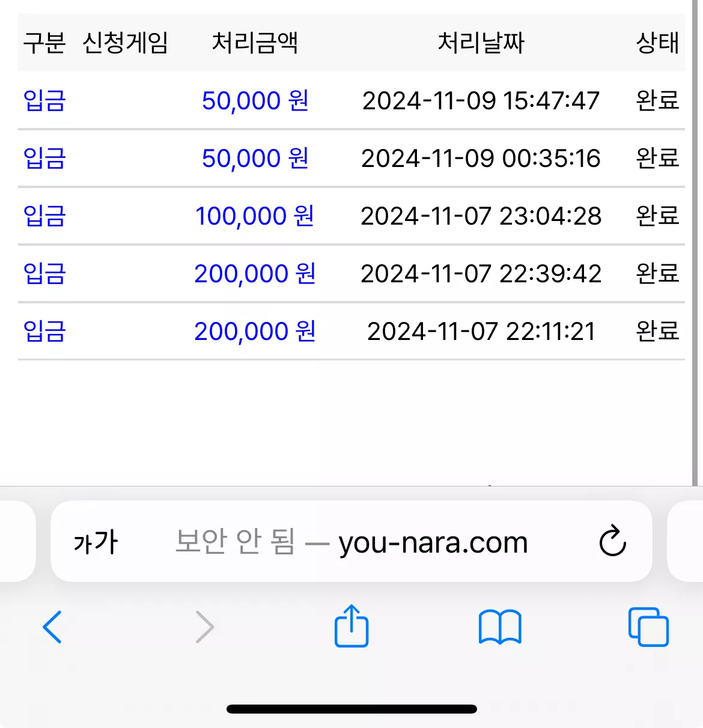Select the 100,000 원 deposit amount

click(x=255, y=216)
